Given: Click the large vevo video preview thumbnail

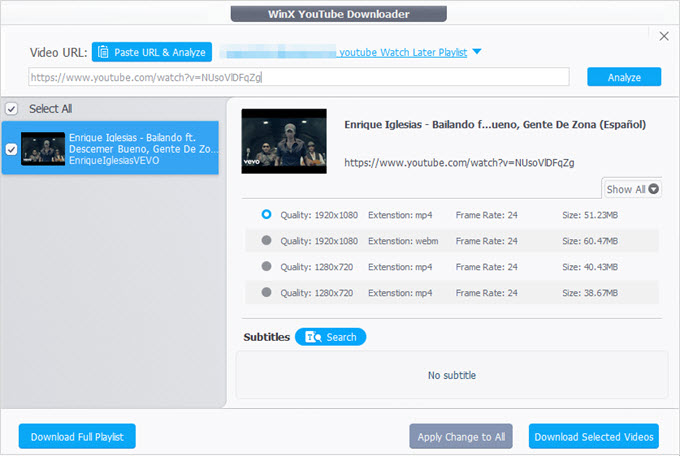Looking at the screenshot, I should 284,141.
